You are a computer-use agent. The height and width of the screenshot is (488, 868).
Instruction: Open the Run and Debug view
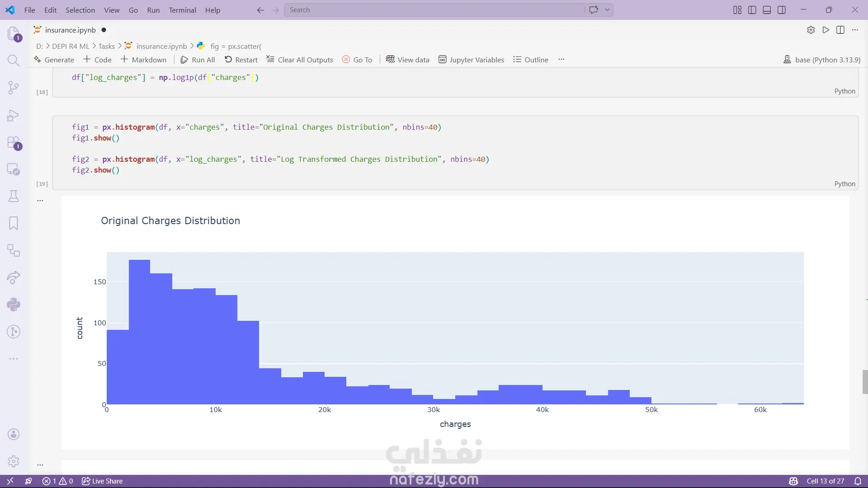coord(14,115)
